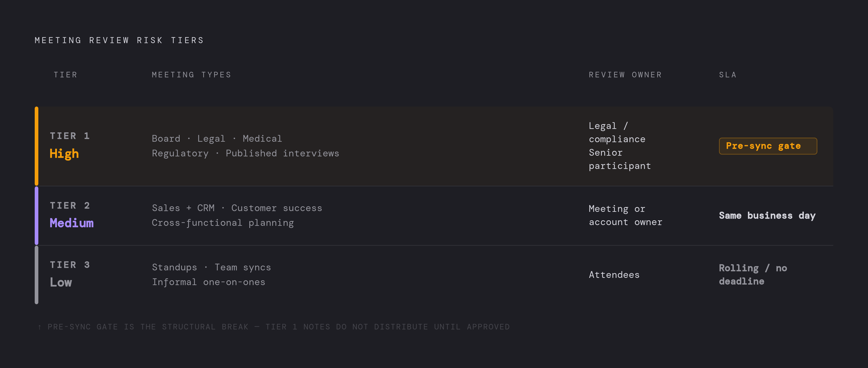Select the 'Attendees' owner cell
The width and height of the screenshot is (868, 368).
click(614, 275)
